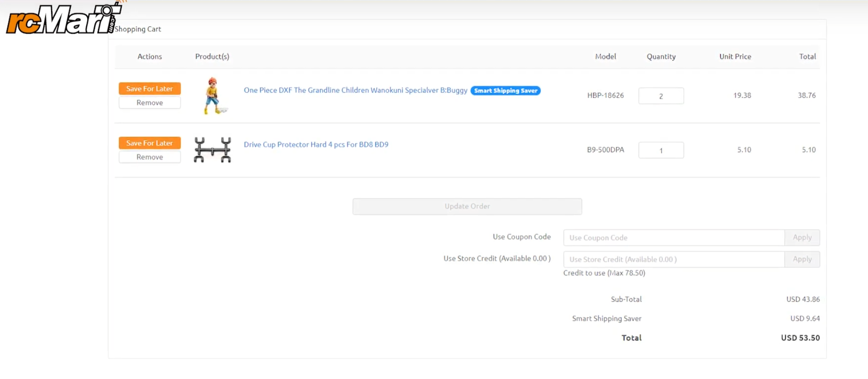Save the Drive Cup Protector for later
Image resolution: width=868 pixels, height=379 pixels.
150,143
